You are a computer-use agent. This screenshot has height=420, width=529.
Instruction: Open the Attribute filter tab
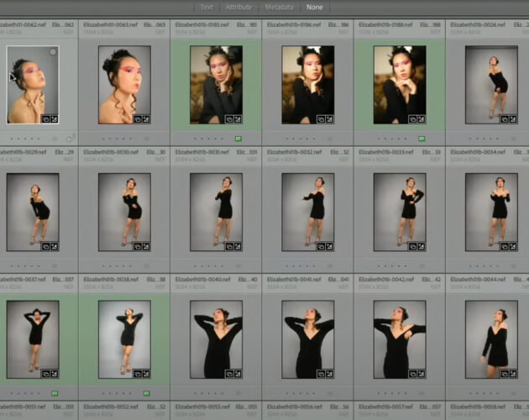pos(238,7)
